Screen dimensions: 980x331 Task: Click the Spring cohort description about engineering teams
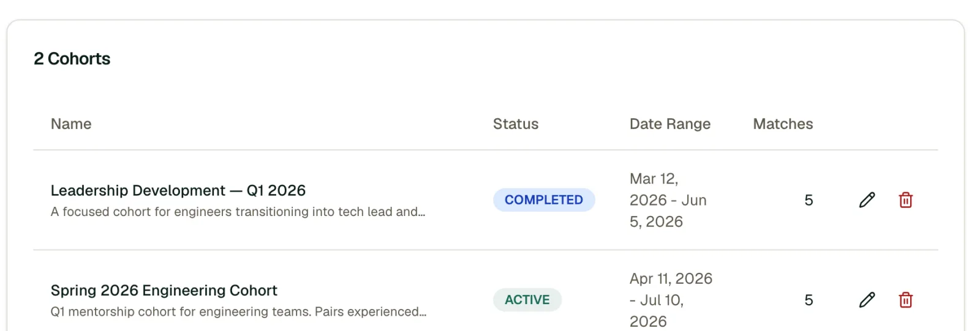tap(239, 311)
